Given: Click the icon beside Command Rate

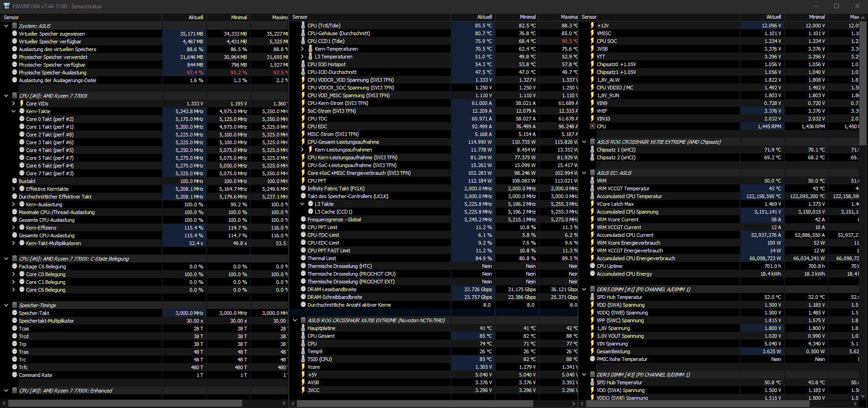Looking at the screenshot, I should [15, 375].
